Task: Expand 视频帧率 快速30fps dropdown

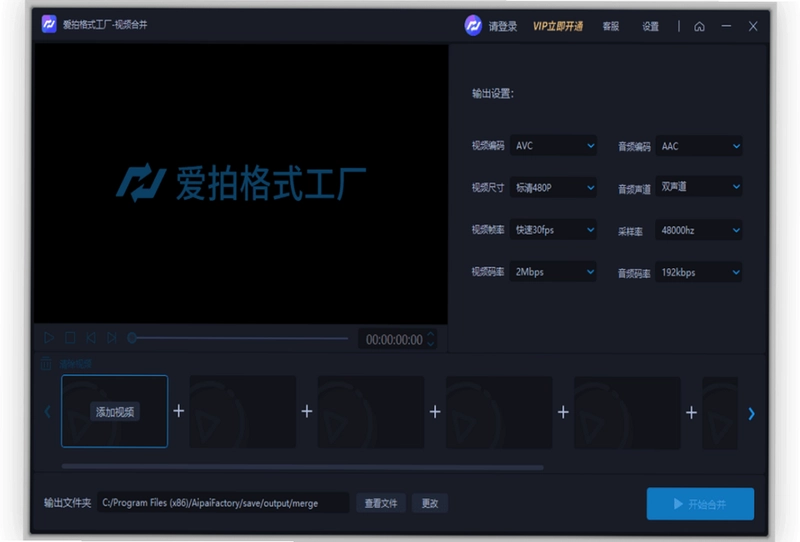Action: (553, 230)
